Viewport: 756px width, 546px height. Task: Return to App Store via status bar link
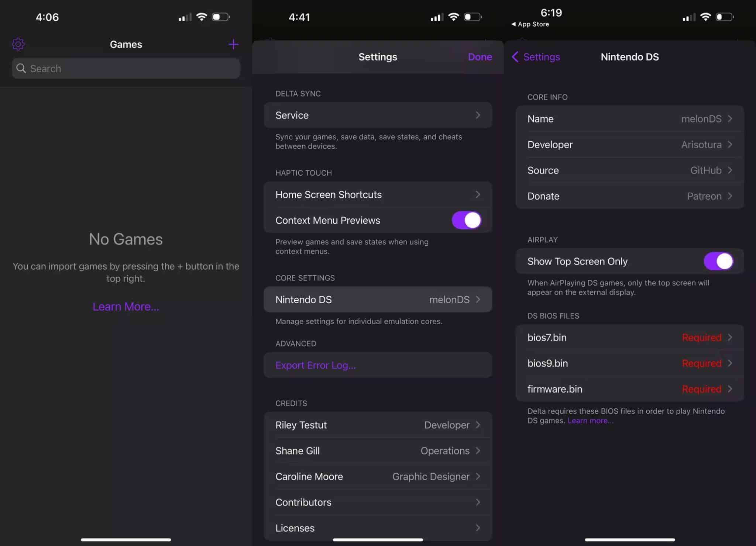click(530, 24)
